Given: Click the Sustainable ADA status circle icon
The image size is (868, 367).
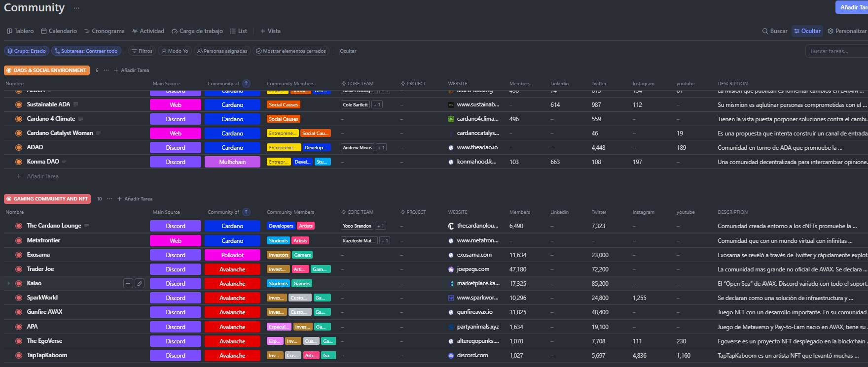Looking at the screenshot, I should (19, 104).
